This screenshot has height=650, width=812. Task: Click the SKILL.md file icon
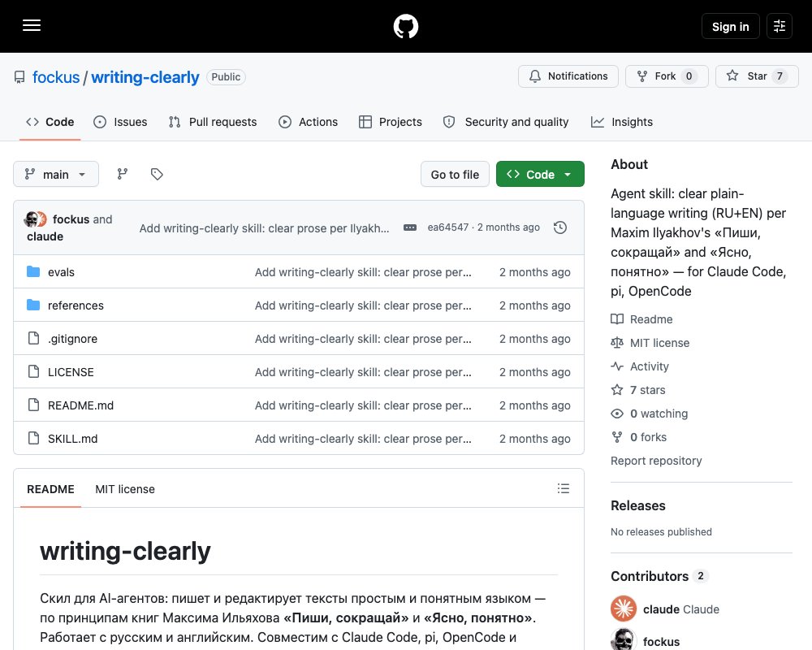click(33, 438)
